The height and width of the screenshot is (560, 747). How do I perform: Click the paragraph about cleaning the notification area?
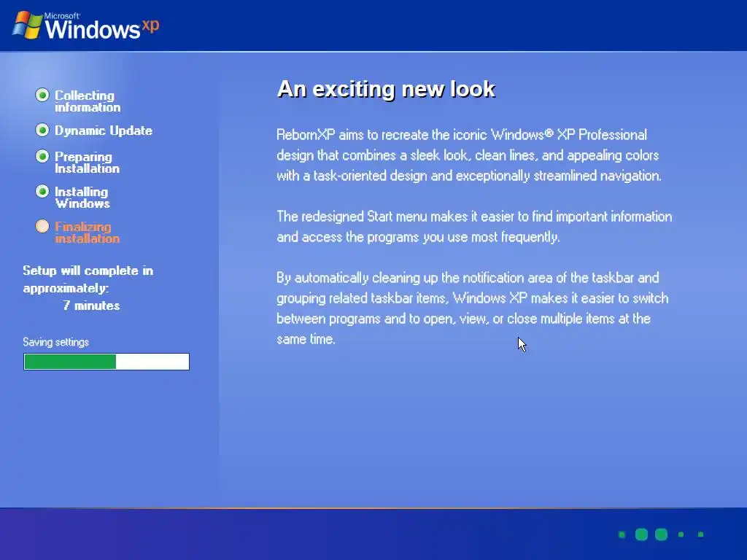[472, 308]
